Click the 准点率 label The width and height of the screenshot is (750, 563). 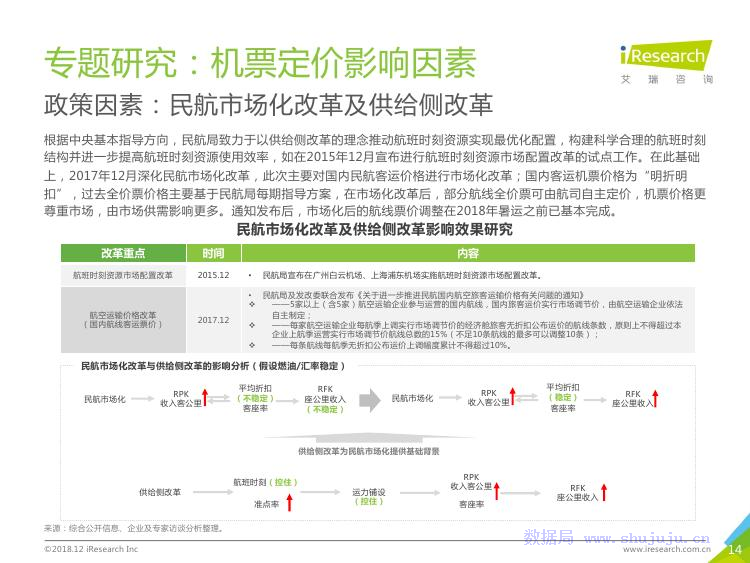266,504
